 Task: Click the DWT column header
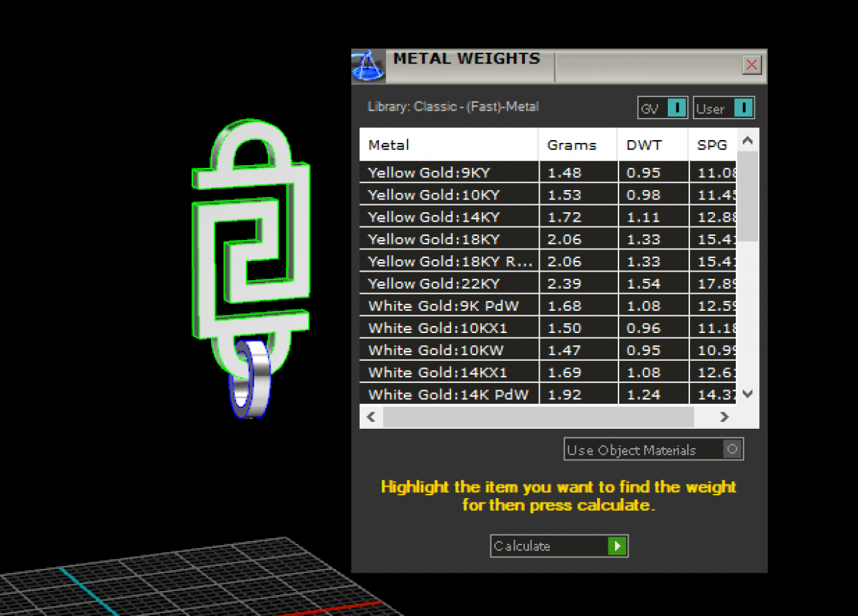click(x=653, y=145)
